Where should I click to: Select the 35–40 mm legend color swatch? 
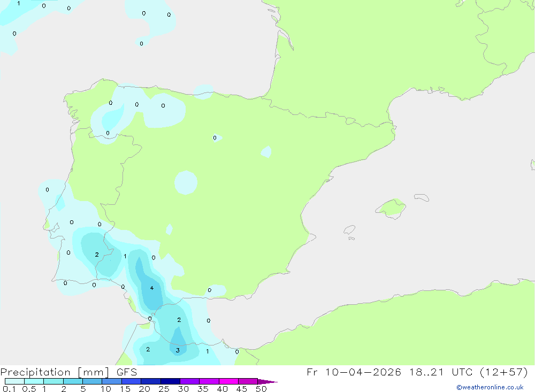coord(209,381)
